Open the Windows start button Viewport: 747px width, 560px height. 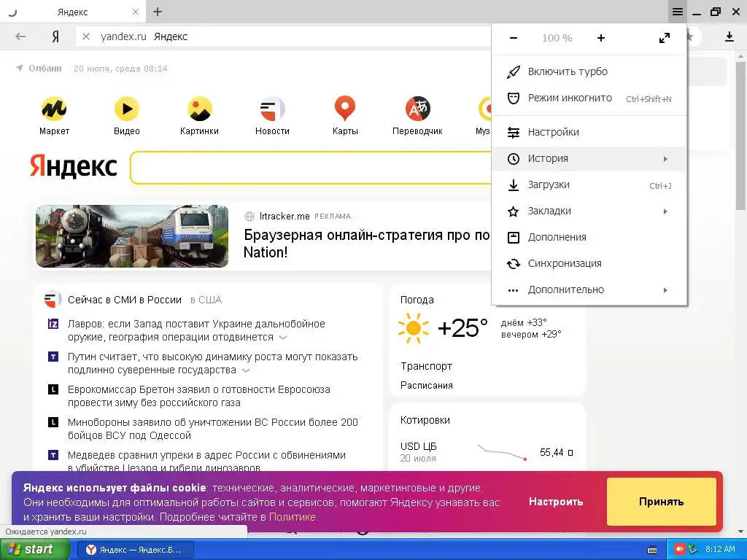click(x=35, y=550)
